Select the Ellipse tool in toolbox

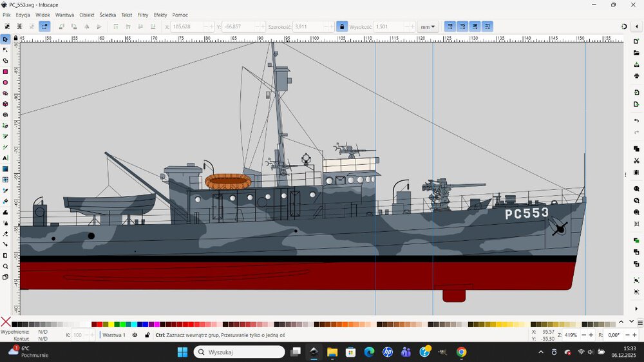click(5, 82)
